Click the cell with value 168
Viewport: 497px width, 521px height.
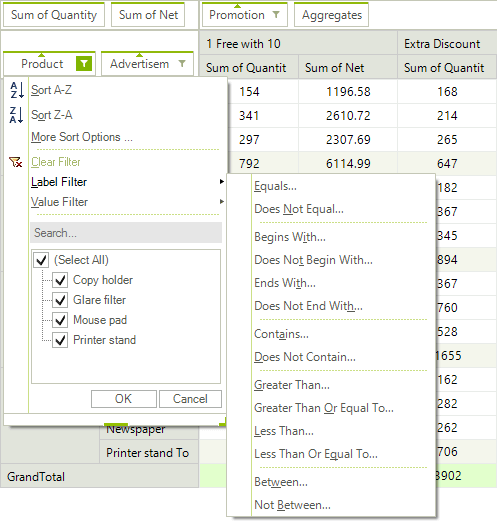click(x=447, y=92)
